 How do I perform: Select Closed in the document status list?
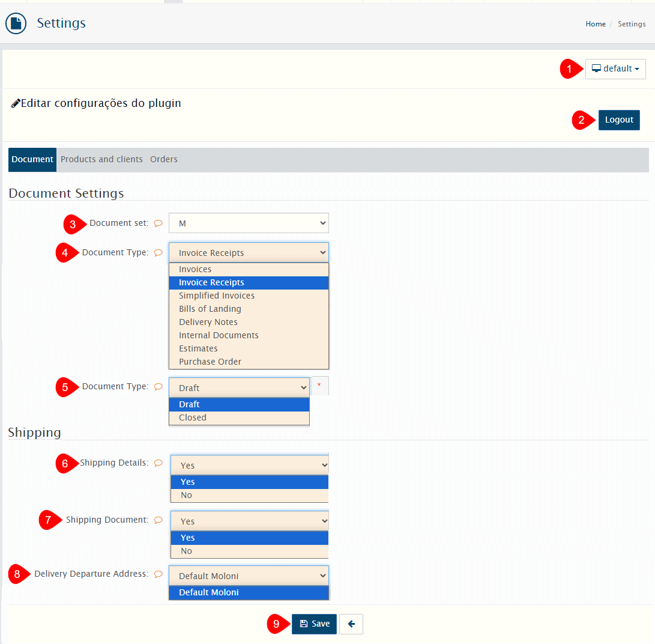coord(193,418)
